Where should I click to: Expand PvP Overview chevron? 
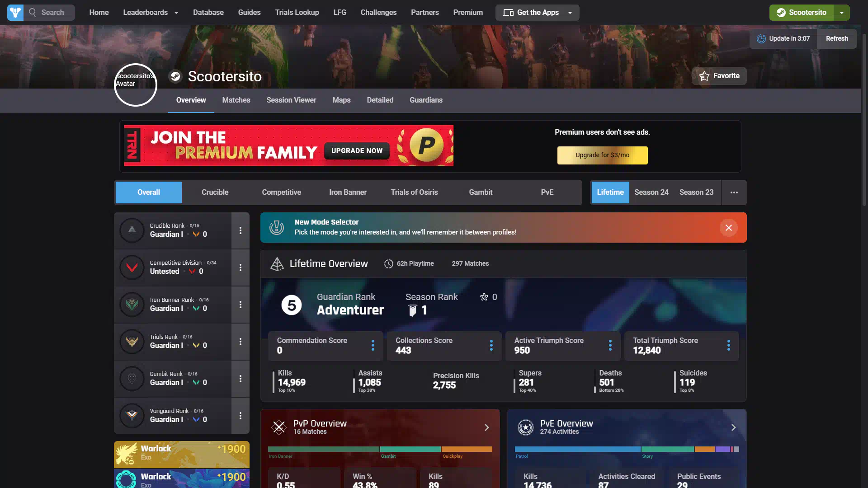point(487,427)
